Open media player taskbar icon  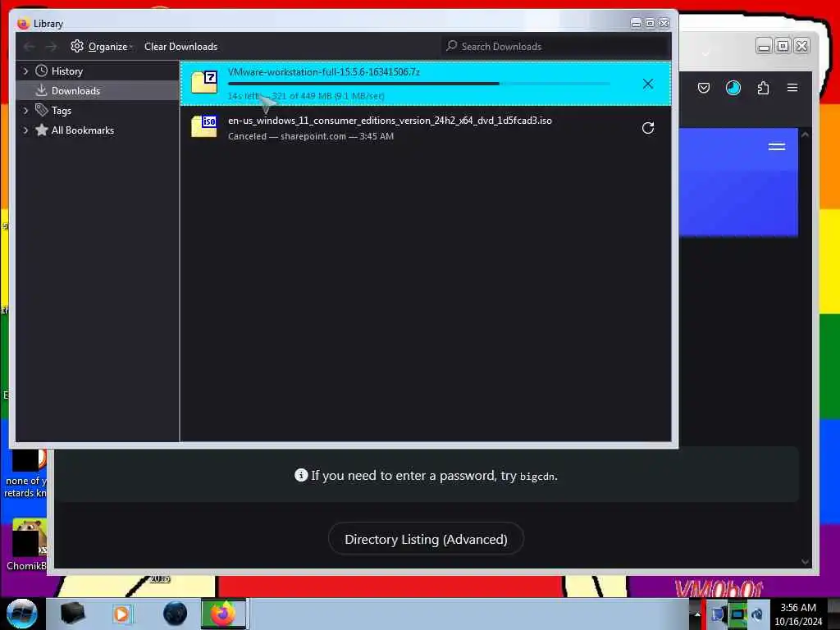(121, 614)
